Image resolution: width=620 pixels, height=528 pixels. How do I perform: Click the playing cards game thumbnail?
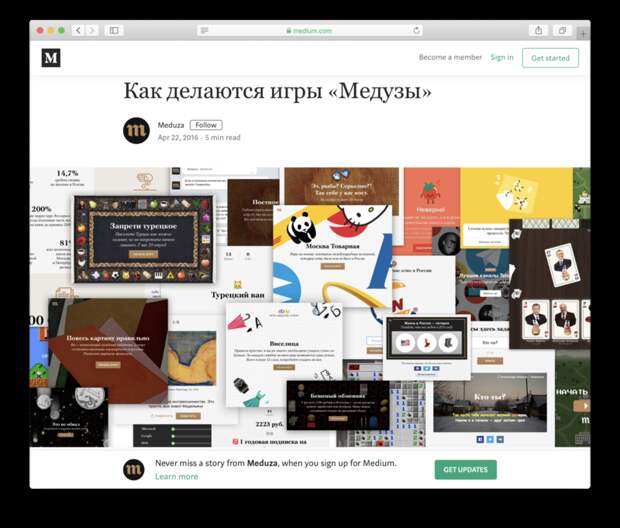550,284
